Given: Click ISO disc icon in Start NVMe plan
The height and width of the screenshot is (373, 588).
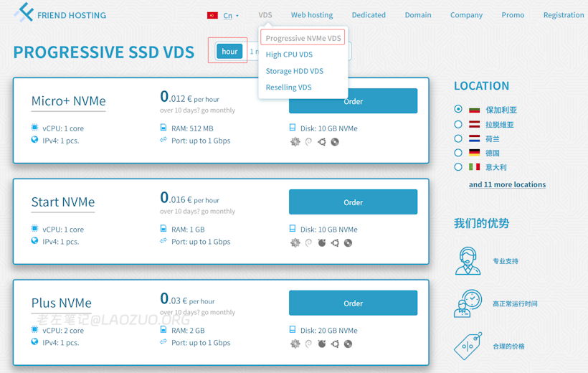Looking at the screenshot, I should pos(348,242).
